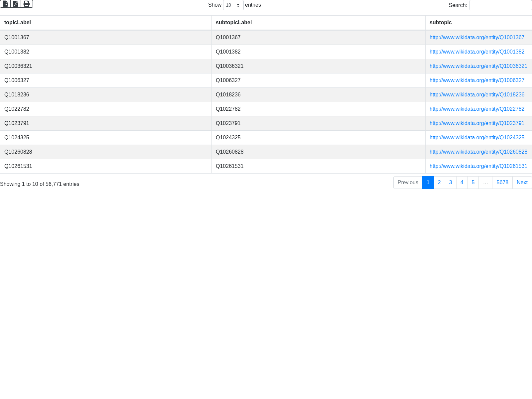Viewport: 532px width, 399px height.
Task: Open wikidata link for entity Q10036321
Action: coord(478,66)
